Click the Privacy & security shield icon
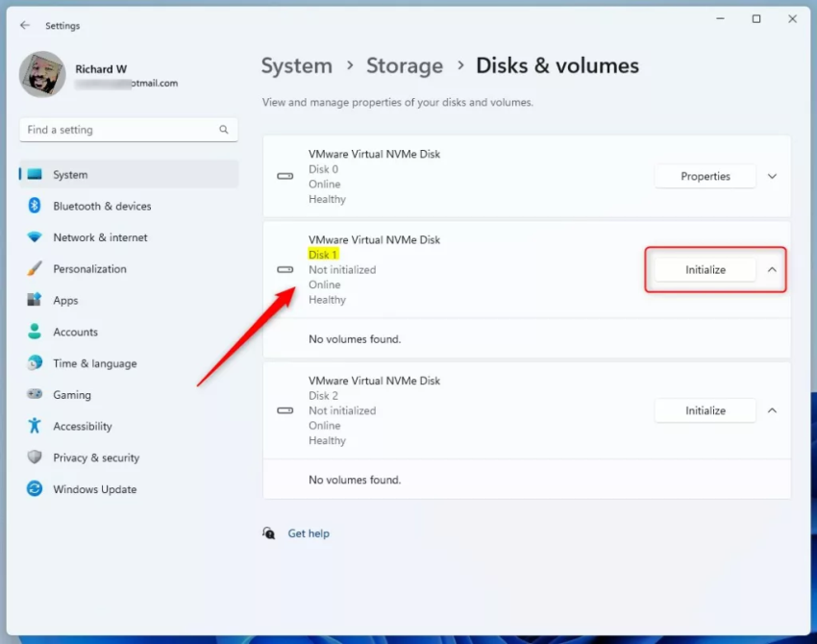The height and width of the screenshot is (644, 817). [x=35, y=458]
